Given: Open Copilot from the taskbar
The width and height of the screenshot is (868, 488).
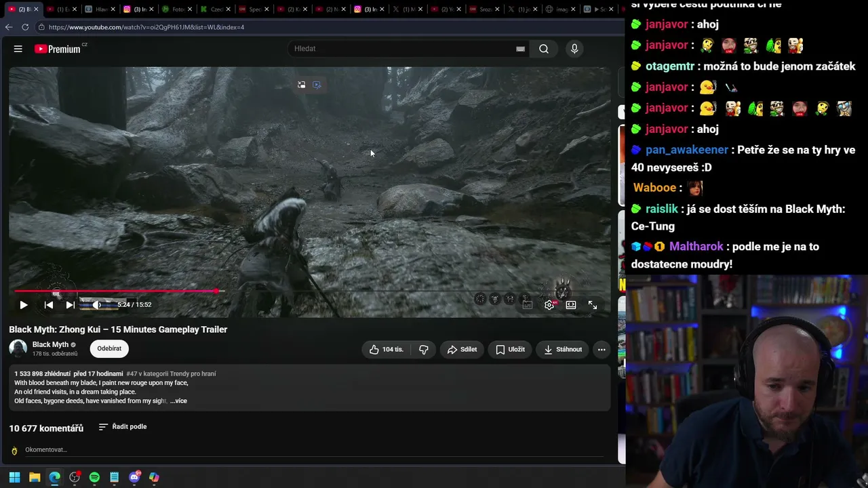Looking at the screenshot, I should pos(154,477).
